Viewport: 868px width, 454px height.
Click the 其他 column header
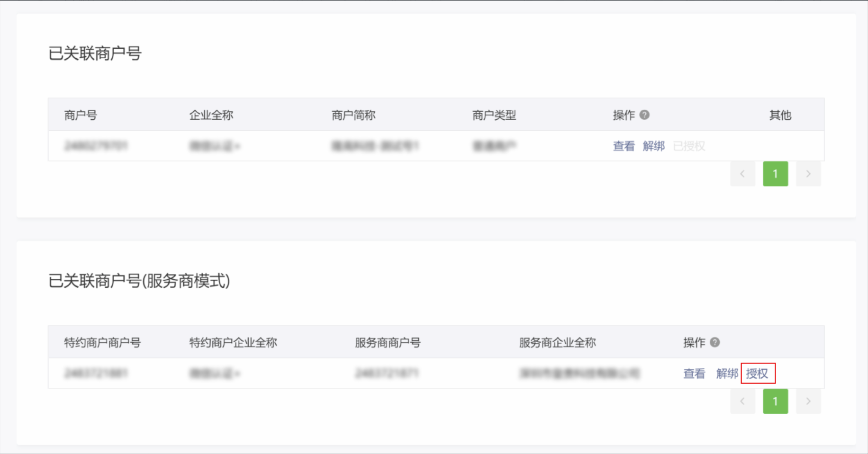tap(780, 115)
